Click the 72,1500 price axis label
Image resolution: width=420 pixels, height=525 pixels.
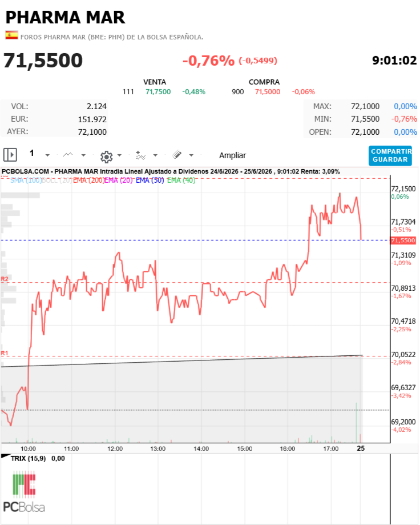[403, 189]
